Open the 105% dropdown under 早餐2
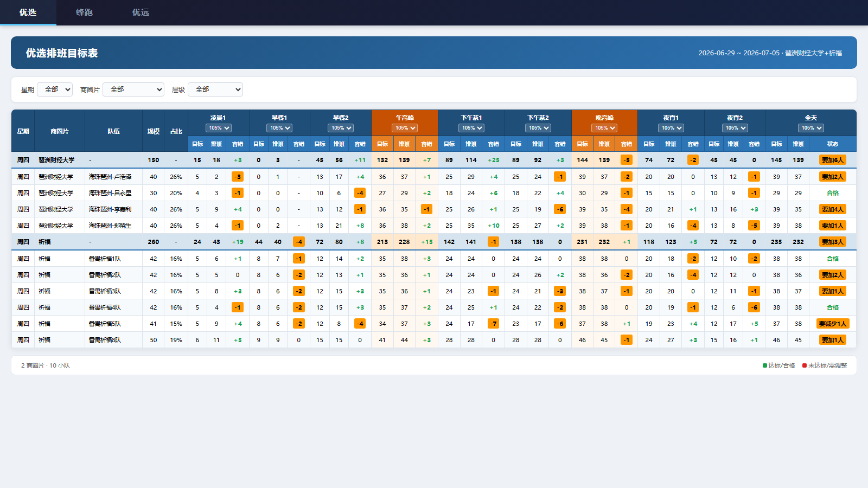This screenshot has width=868, height=488. click(341, 128)
